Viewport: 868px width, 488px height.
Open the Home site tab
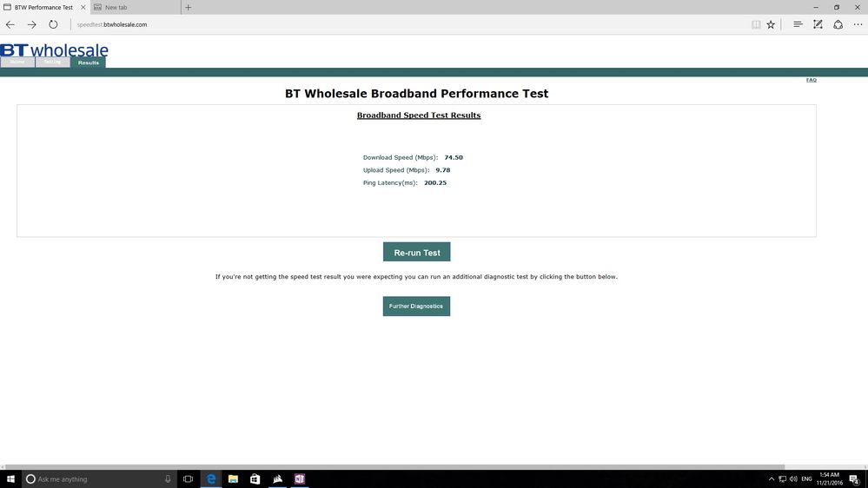pyautogui.click(x=17, y=62)
